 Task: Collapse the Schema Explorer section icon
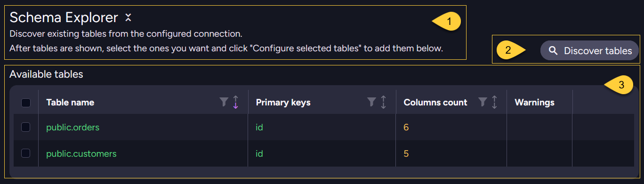coord(128,18)
